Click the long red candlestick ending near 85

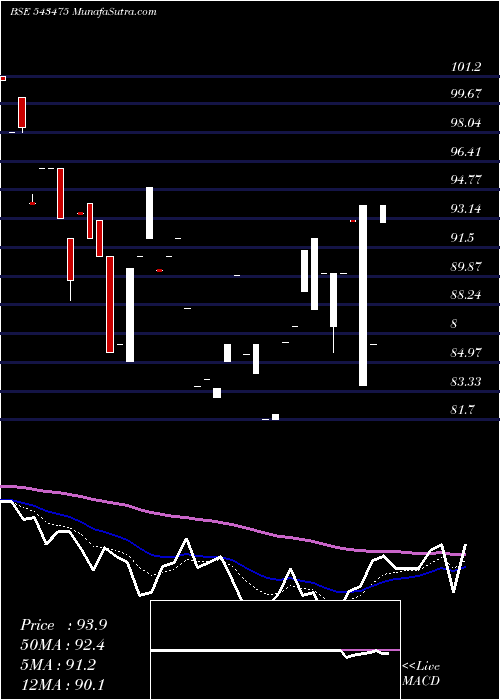coord(110,304)
